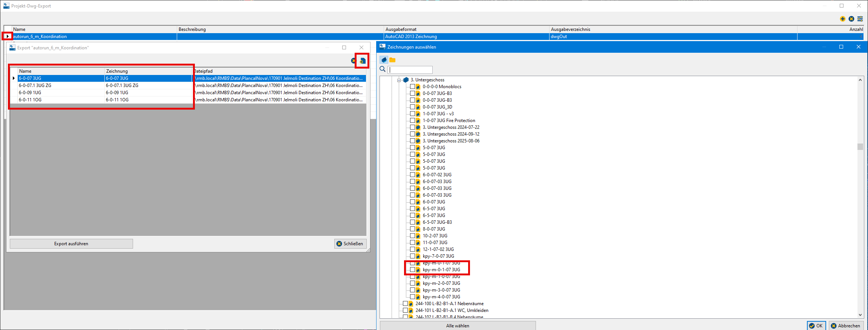Click icon of 3. Untergeschoss 2025-08-06
This screenshot has height=330, width=868.
click(x=418, y=141)
